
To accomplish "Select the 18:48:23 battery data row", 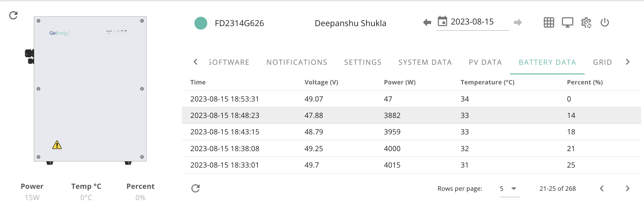I will coord(411,115).
